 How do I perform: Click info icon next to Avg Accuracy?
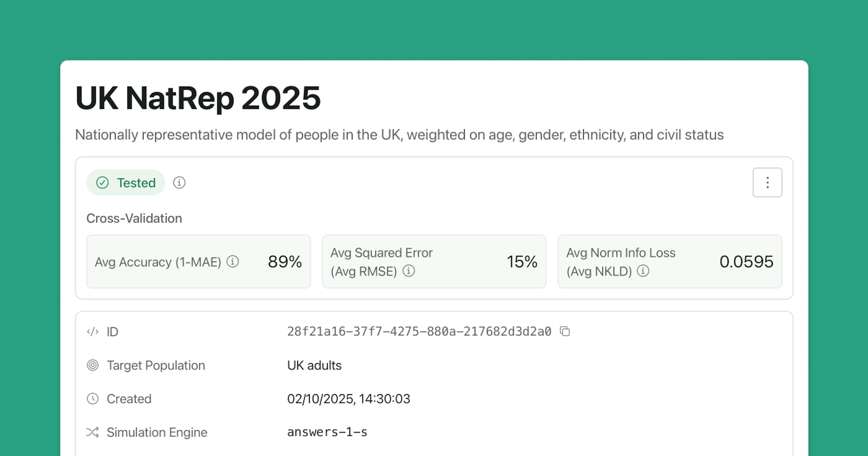(233, 261)
